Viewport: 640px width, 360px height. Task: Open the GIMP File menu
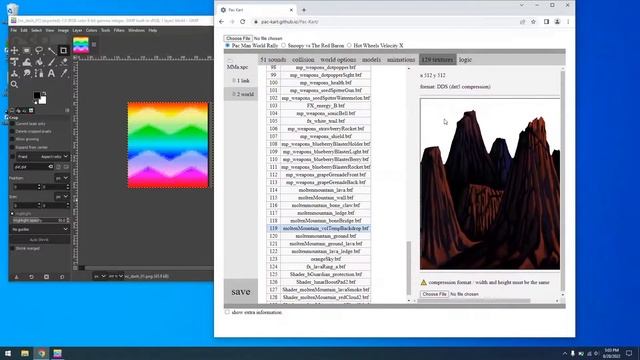13,30
